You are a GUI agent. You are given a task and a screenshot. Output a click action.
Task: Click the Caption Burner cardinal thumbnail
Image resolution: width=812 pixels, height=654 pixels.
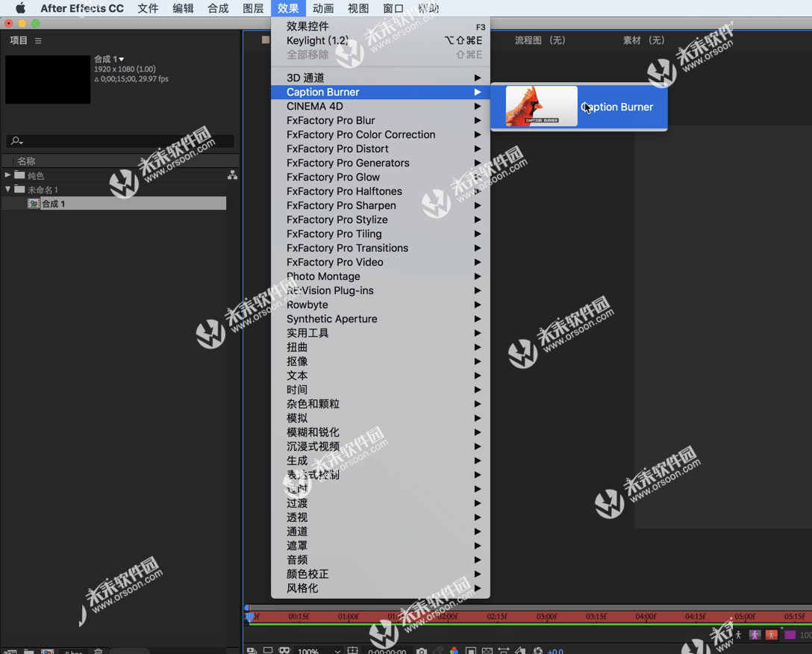pos(540,106)
